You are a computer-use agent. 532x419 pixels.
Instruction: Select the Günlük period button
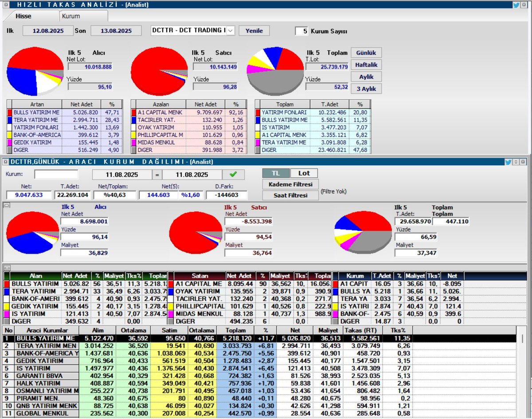(366, 53)
